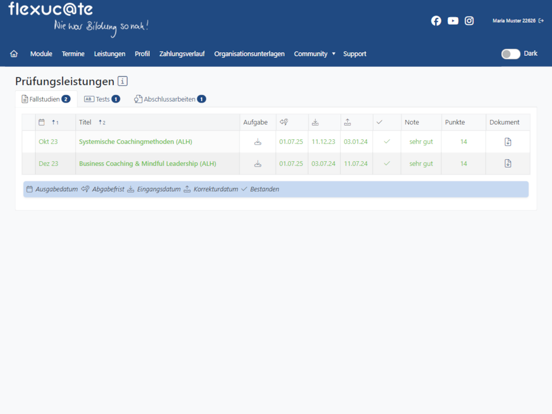Viewport: 552px width, 414px height.
Task: Download Aufgabe for Systemische Coachingmethoden
Action: tap(258, 142)
